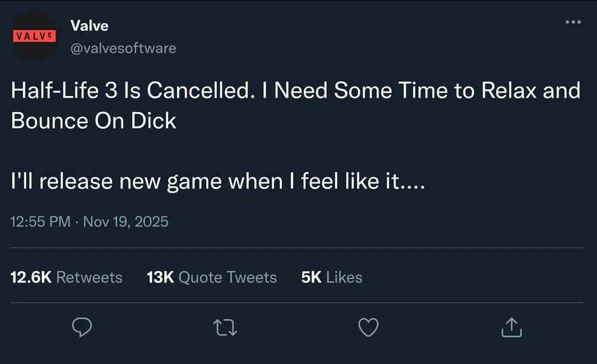Screen dimensions: 597x364
Task: Click the "Quote Tweets" label words
Action: [228, 277]
